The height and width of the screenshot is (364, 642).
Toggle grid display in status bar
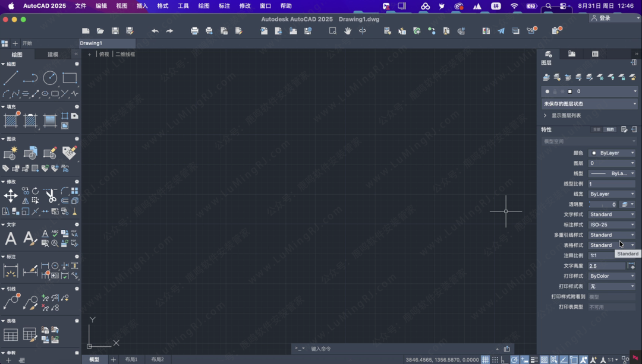tap(486, 360)
